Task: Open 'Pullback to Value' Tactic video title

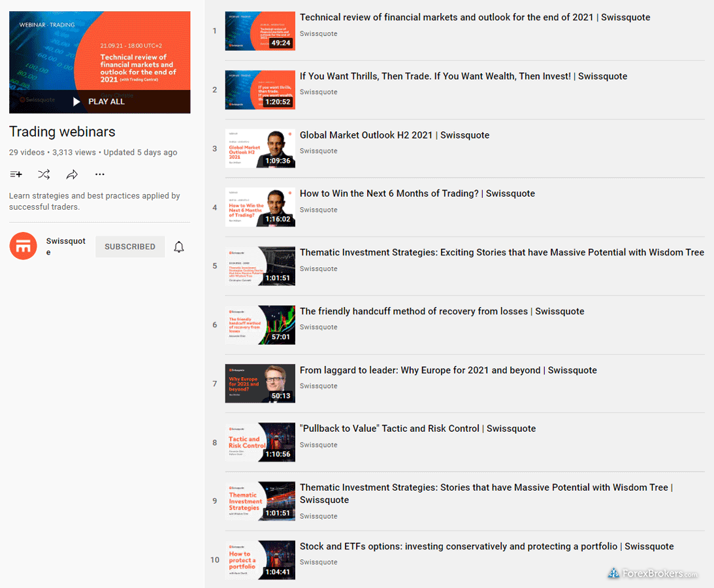Action: coord(417,429)
